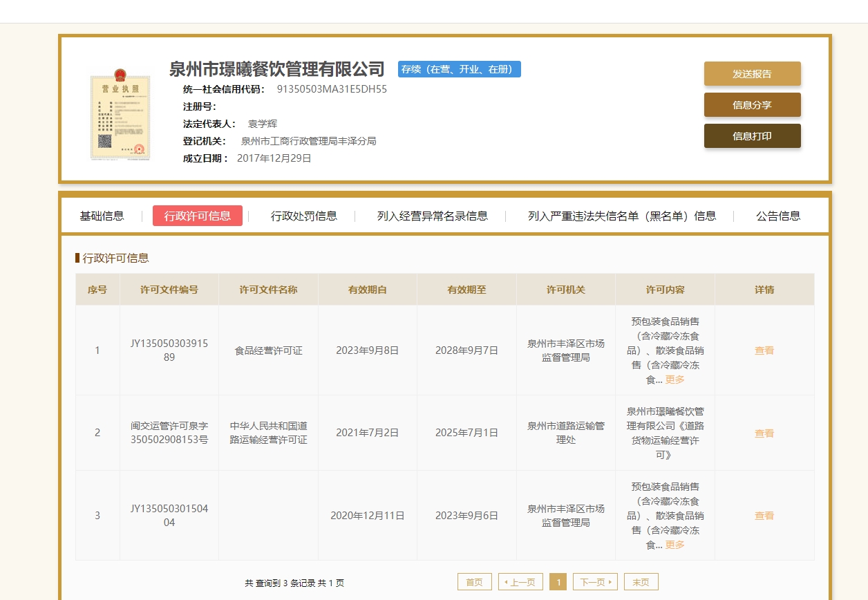Click the company name 泉州市璟曦餐饮管理有限公司 heading

277,69
